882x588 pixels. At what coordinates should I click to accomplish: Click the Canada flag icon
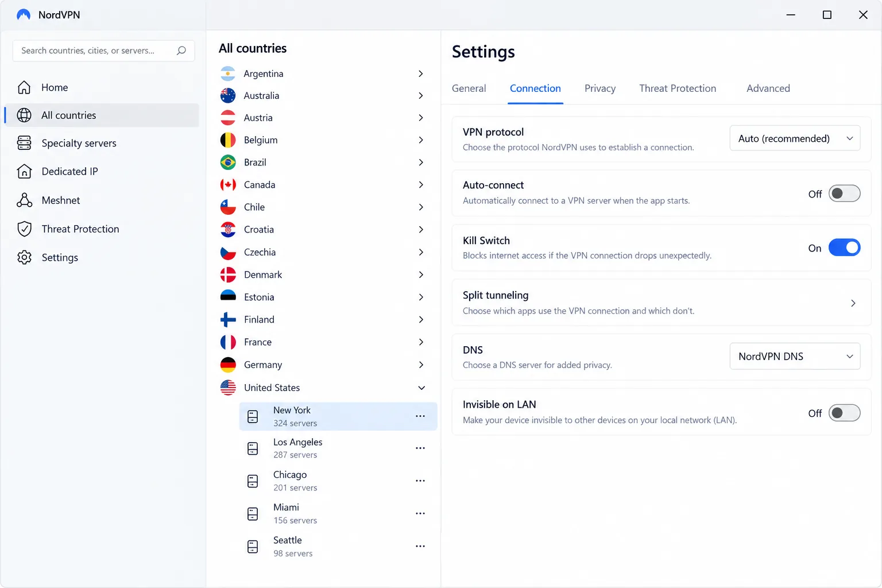coord(228,185)
